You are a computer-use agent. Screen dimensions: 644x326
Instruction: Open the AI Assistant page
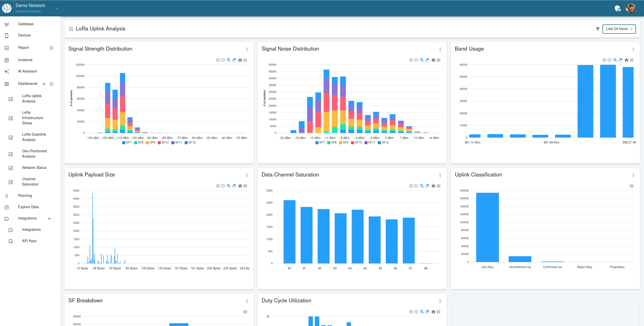coord(27,71)
